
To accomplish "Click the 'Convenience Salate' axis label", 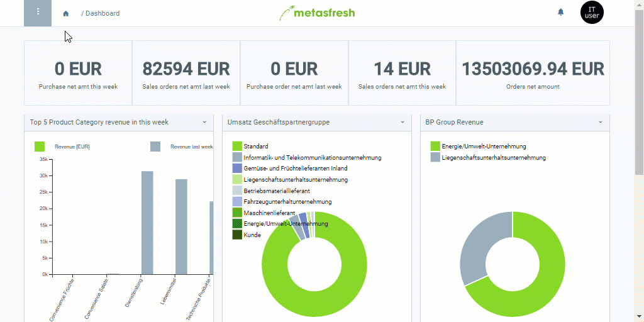I will (96, 299).
